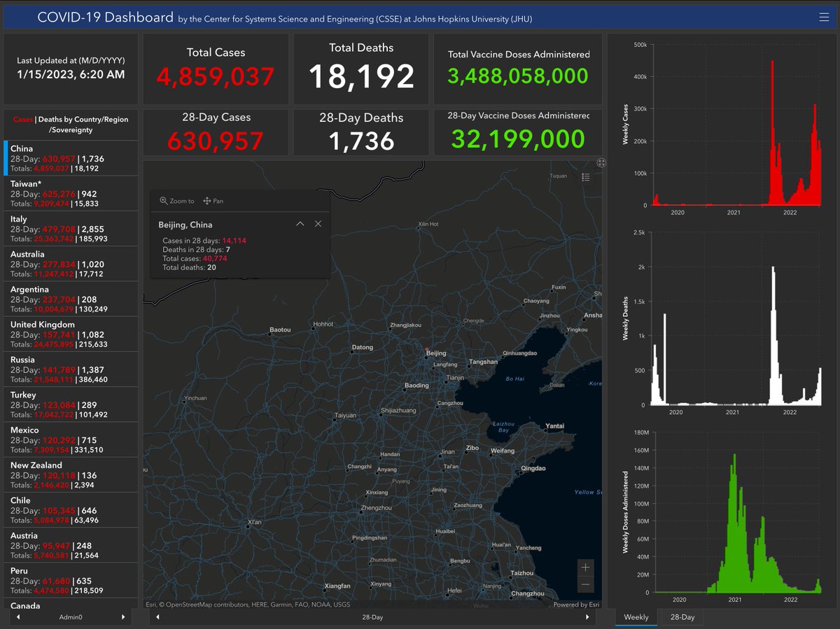Close the Beijing, China popup

point(318,224)
